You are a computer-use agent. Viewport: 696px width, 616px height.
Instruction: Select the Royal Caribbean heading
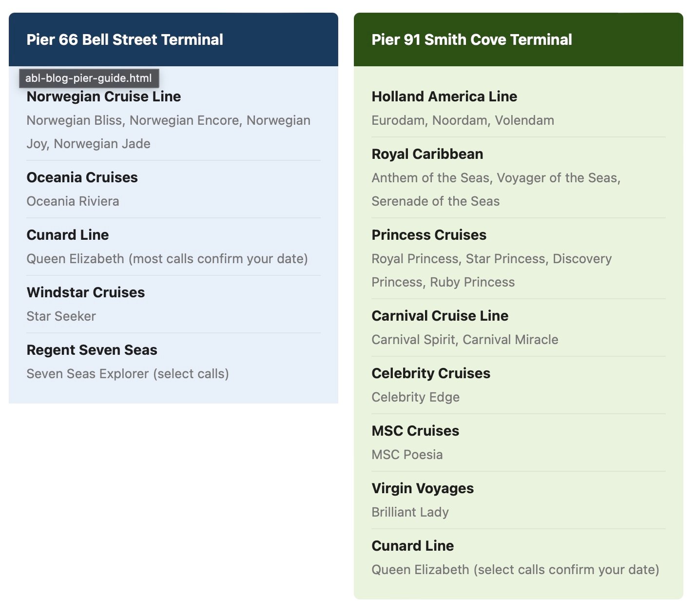tap(427, 154)
